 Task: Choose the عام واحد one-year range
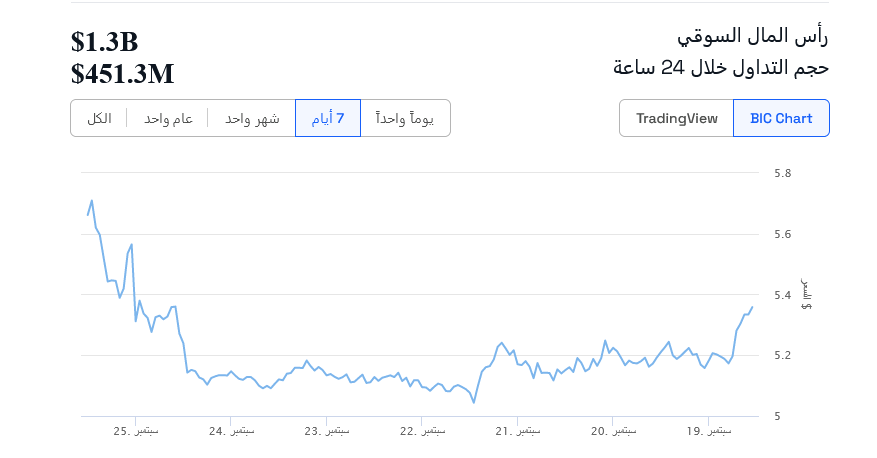point(168,118)
